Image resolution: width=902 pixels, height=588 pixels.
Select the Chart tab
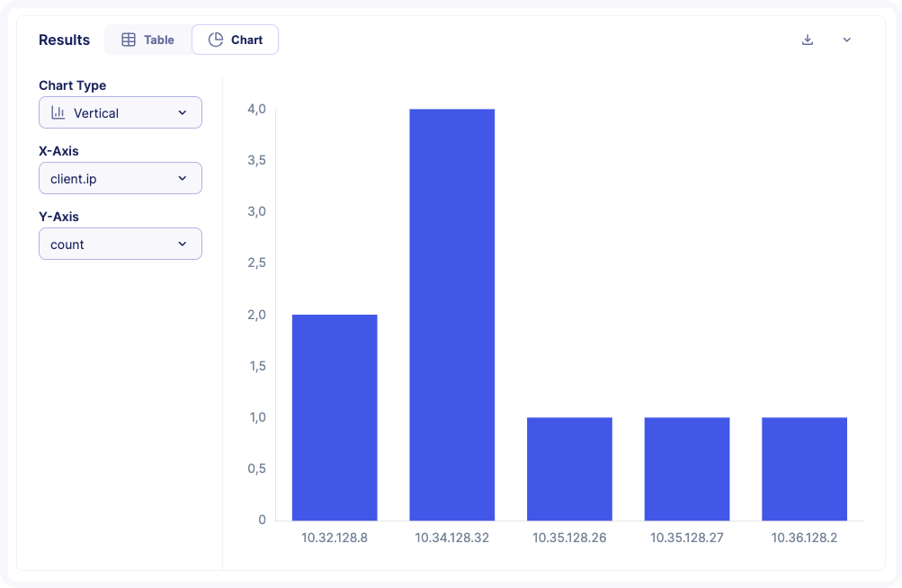click(236, 40)
